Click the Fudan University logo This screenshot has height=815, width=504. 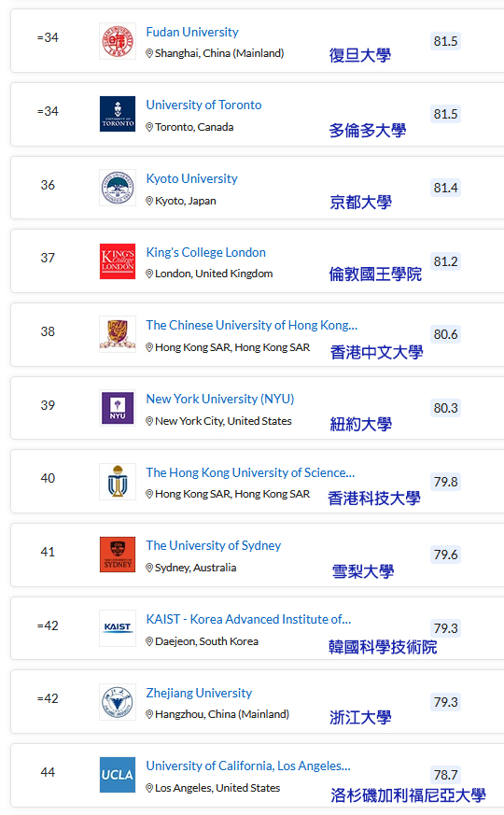coord(118,41)
